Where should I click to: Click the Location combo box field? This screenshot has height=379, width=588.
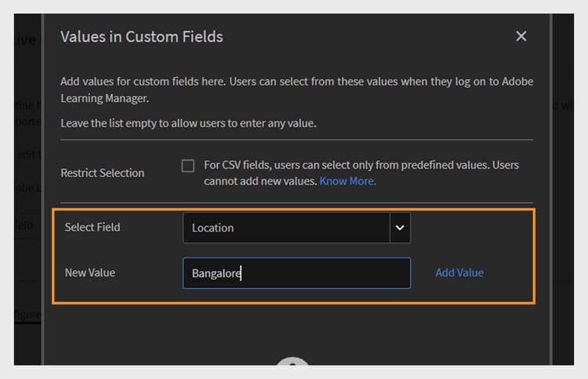point(286,228)
